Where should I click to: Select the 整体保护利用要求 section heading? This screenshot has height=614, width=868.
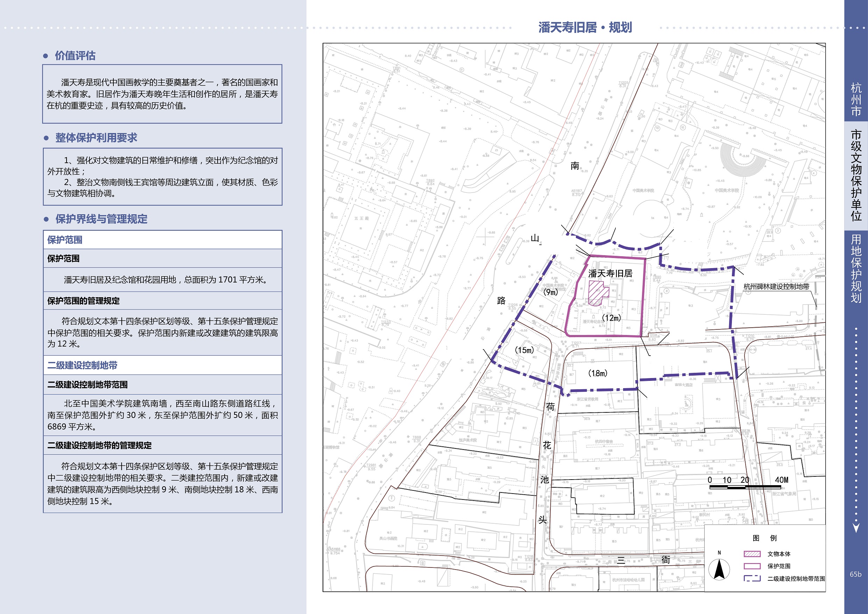96,138
